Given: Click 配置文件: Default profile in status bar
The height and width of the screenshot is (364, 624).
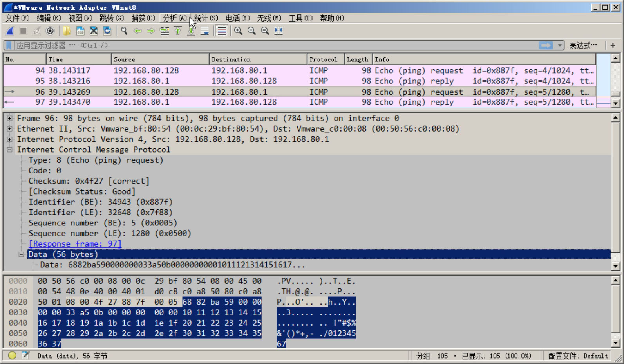Looking at the screenshot, I should 578,356.
